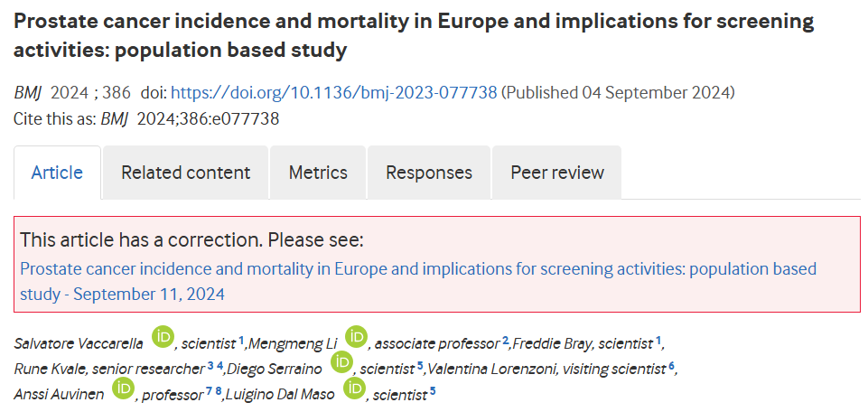This screenshot has height=412, width=868.
Task: Open Diego Serraino's ORCID icon
Action: (341, 363)
